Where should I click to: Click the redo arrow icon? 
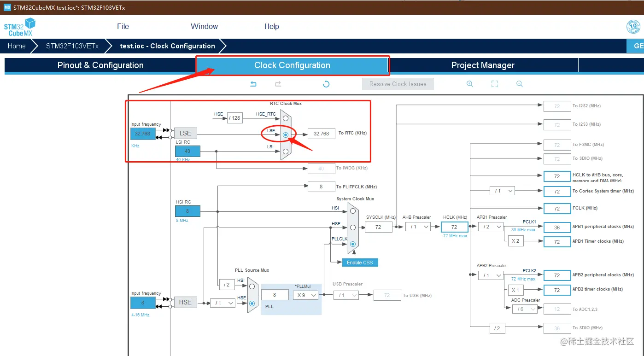[278, 84]
